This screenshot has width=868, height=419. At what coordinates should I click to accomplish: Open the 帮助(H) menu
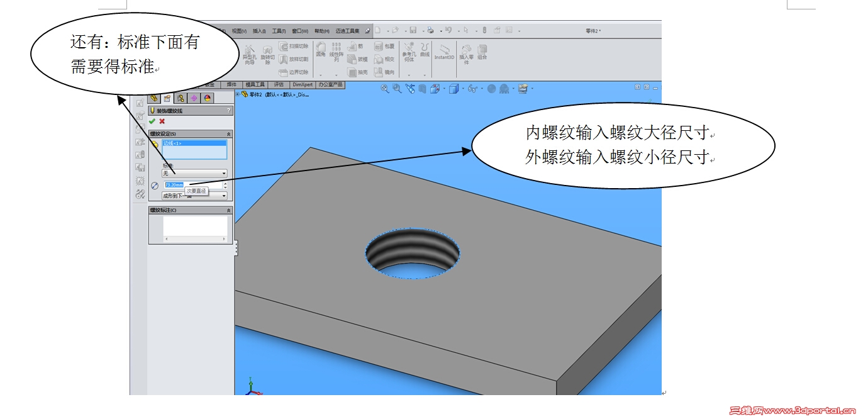coord(322,31)
